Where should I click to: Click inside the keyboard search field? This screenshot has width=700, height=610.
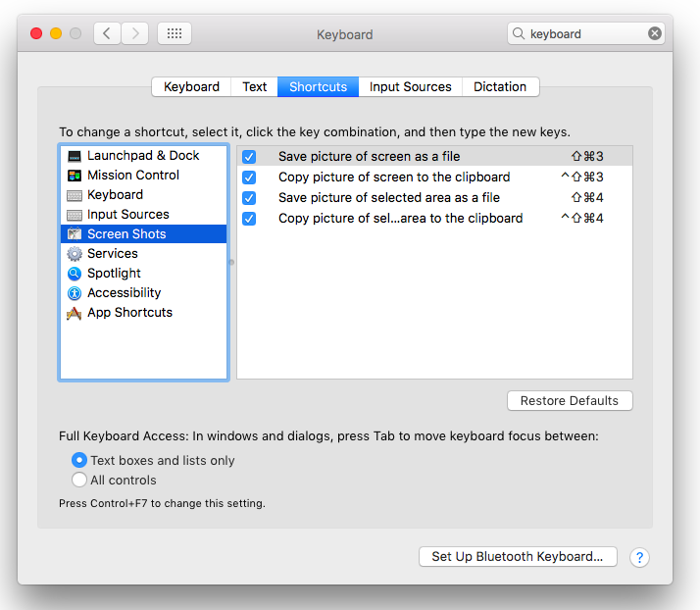click(585, 33)
